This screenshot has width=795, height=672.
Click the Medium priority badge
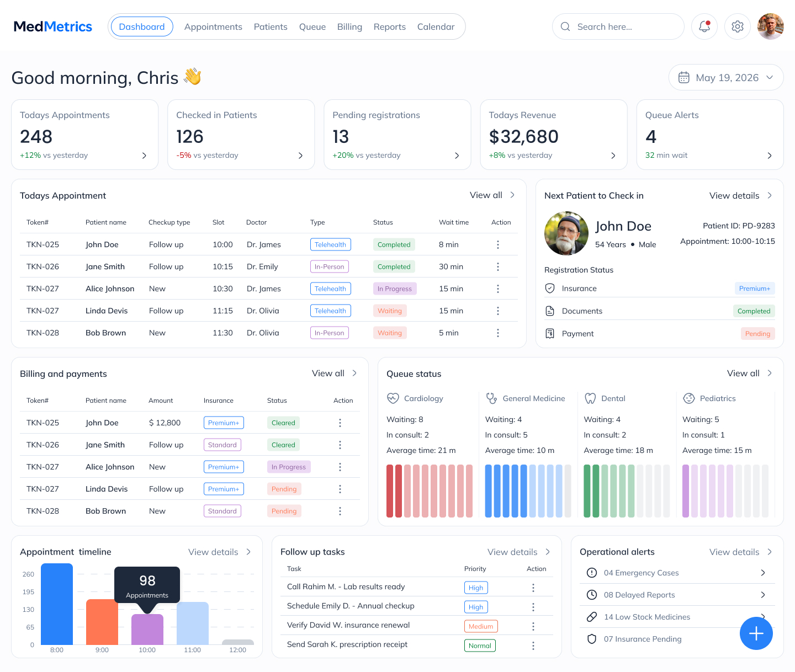(481, 626)
